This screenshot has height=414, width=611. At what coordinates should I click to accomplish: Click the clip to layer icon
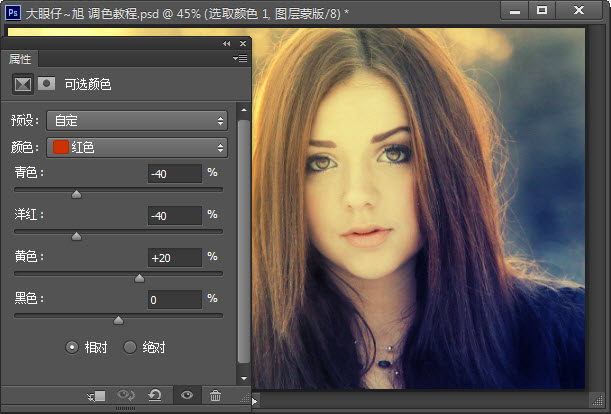96,396
